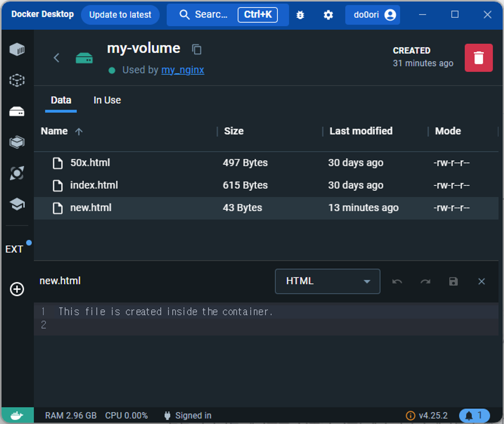Click the file icon beside index.html
Viewport: 504px width, 424px height.
coord(58,186)
